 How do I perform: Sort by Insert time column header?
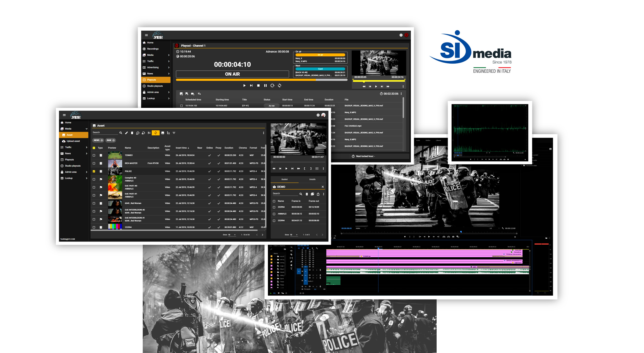click(182, 148)
